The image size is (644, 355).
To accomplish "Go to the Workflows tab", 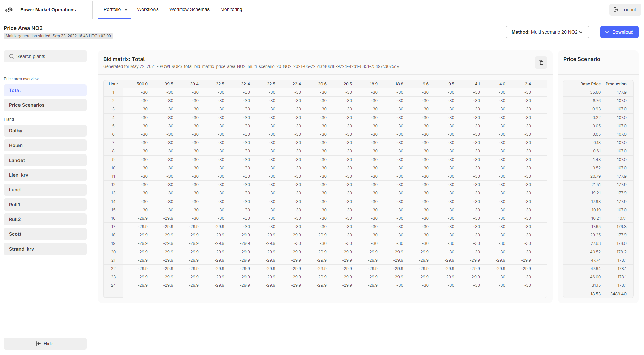I will (x=148, y=9).
